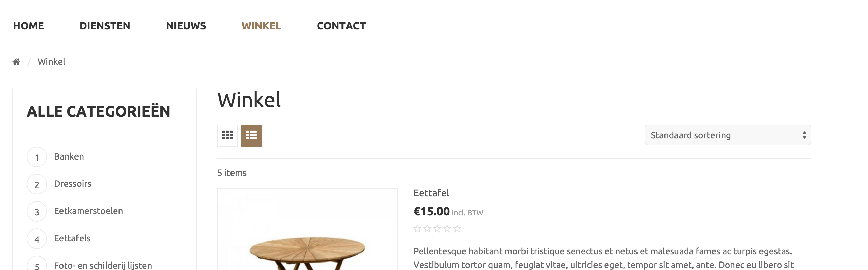Screen dimensions: 868x270
Task: Open the Nieuws menu item
Action: pyautogui.click(x=186, y=26)
